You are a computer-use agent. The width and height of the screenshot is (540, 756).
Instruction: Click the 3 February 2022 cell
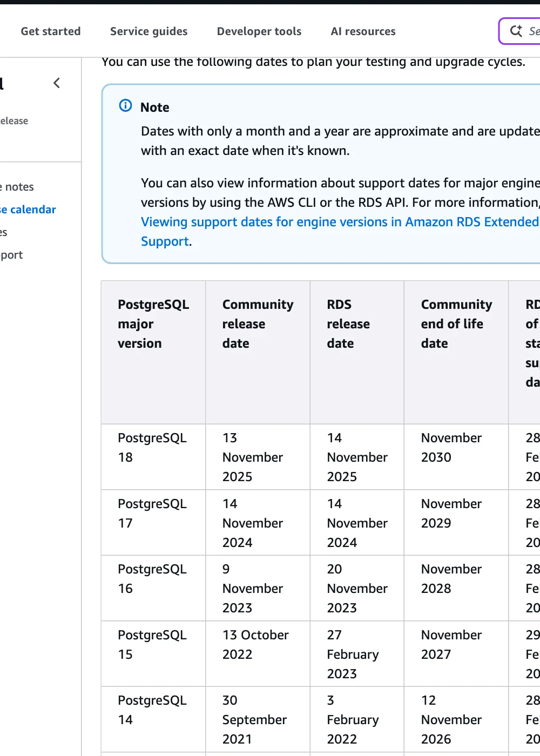point(357,719)
